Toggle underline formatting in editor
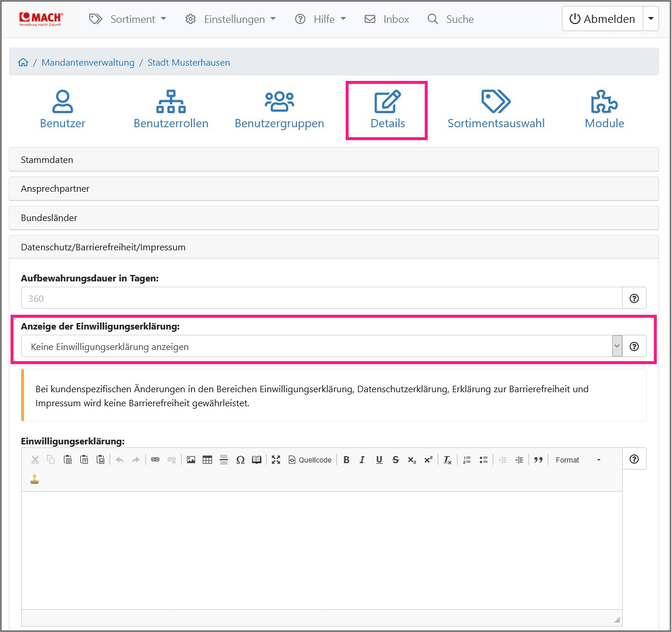Viewport: 672px width, 632px height. pyautogui.click(x=379, y=460)
